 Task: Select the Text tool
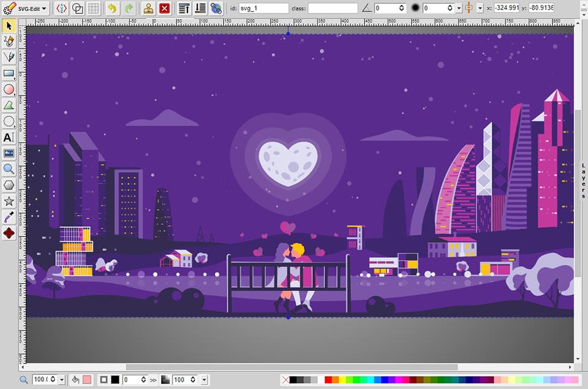coord(9,137)
